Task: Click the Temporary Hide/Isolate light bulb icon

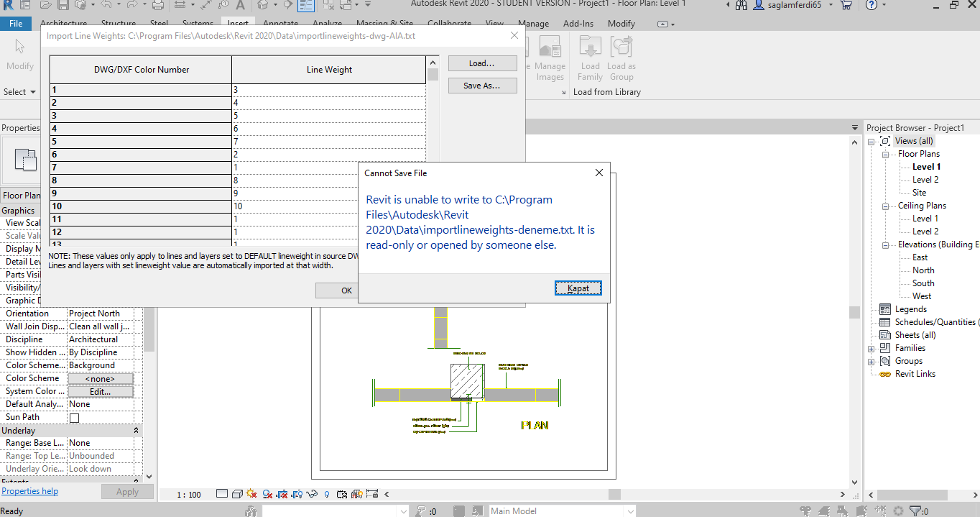Action: coord(327,494)
